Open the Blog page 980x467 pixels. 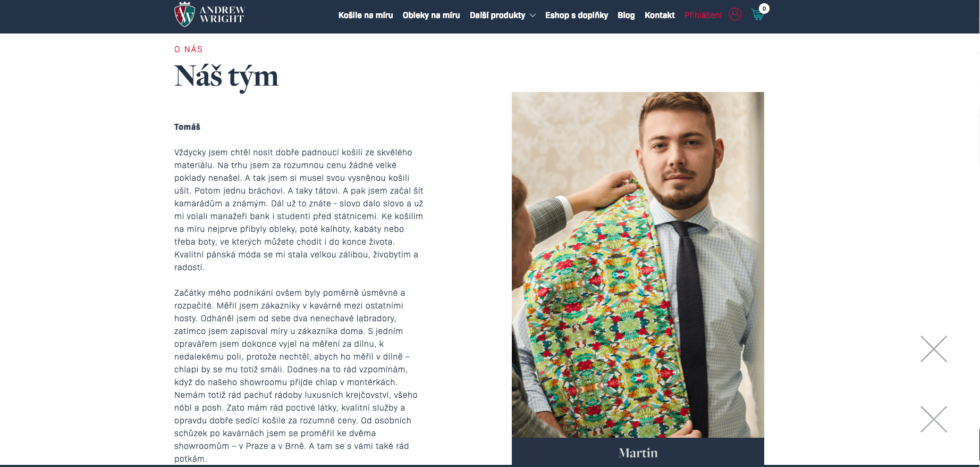tap(626, 15)
